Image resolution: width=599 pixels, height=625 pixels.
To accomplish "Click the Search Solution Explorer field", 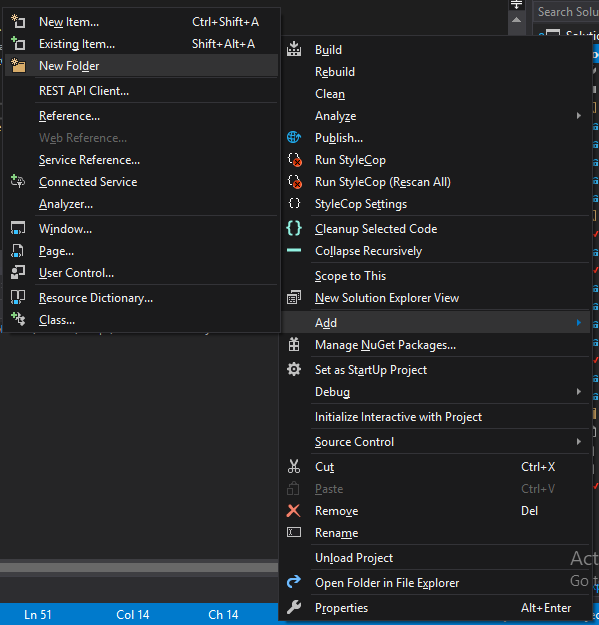I will click(566, 12).
